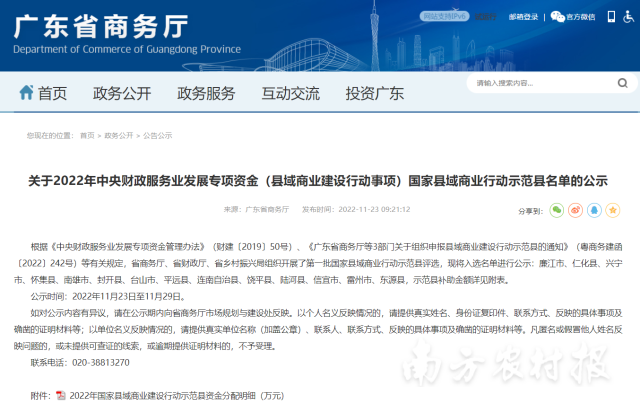Screen dimensions: 640x412
Task: Open the 投资广东 menu item
Action: coord(375,93)
